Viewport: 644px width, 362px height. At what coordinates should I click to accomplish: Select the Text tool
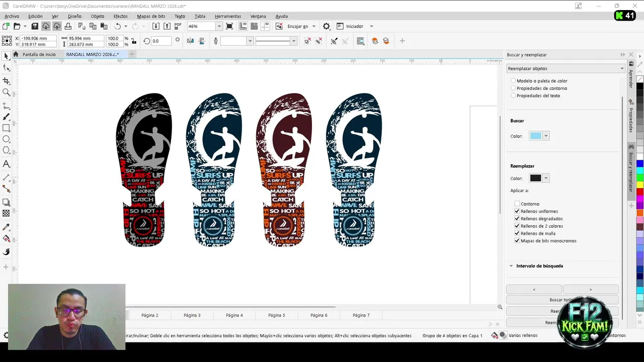(6, 164)
